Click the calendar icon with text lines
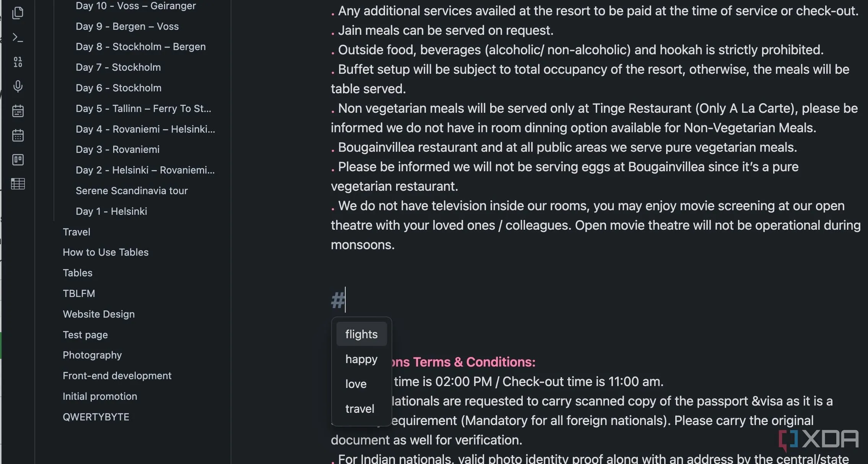Screen dimensions: 868x464 (18, 111)
